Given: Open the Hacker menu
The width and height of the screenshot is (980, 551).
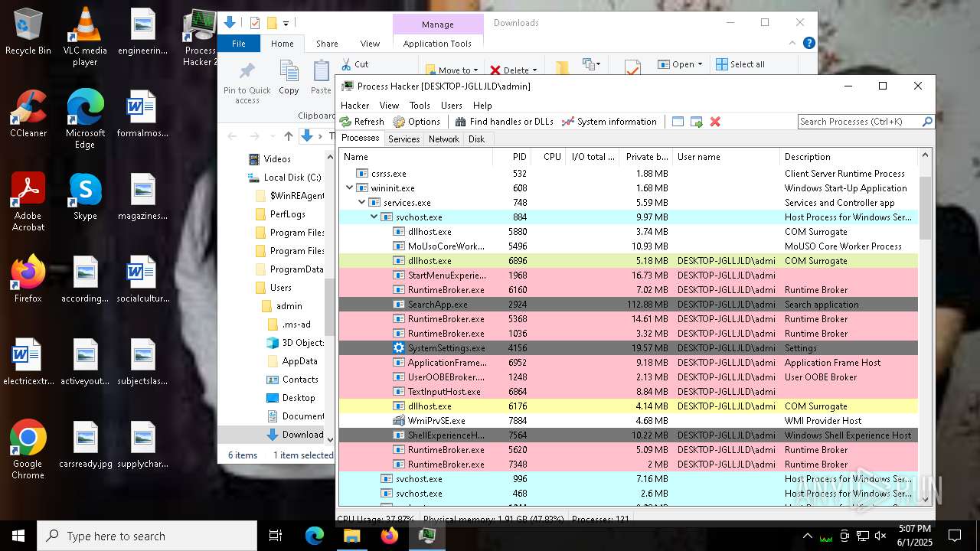Looking at the screenshot, I should (354, 106).
